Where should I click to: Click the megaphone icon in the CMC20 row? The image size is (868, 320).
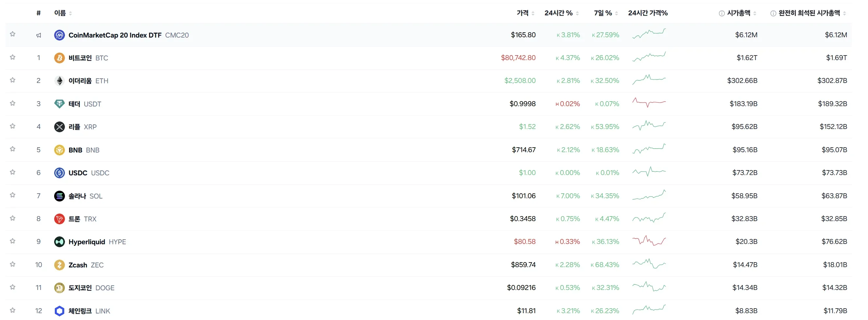39,35
